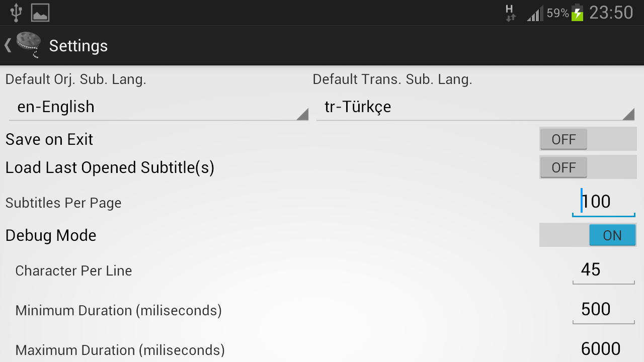Tap the film reel app icon

pyautogui.click(x=29, y=45)
